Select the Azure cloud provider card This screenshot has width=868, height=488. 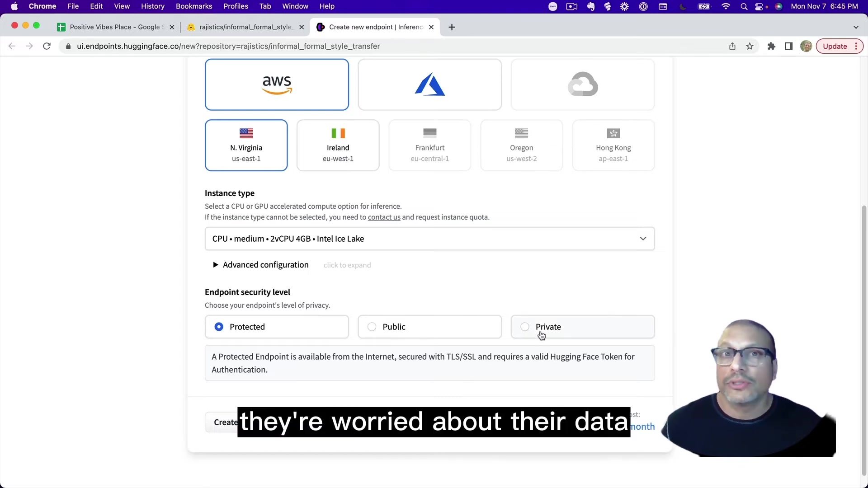coord(429,84)
